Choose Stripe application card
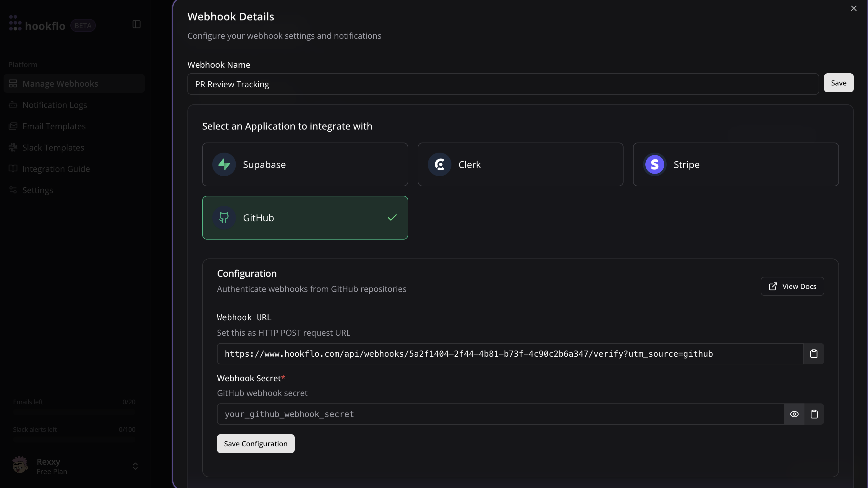868x488 pixels. 735,164
